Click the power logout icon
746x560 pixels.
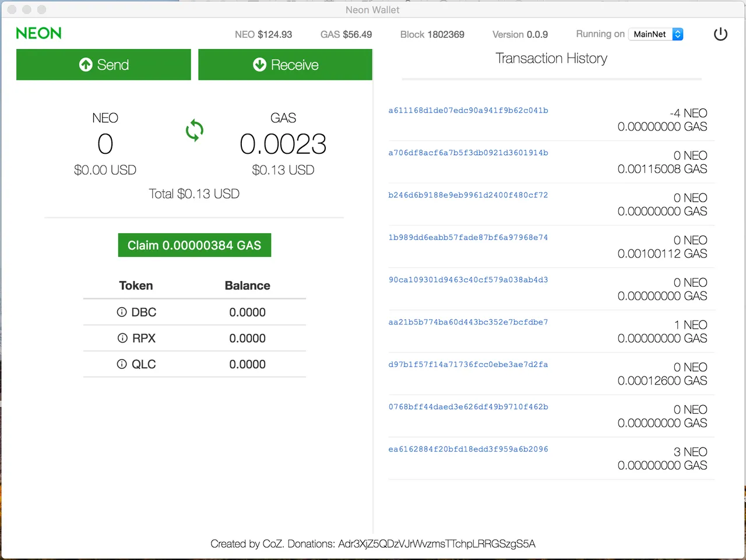click(720, 34)
